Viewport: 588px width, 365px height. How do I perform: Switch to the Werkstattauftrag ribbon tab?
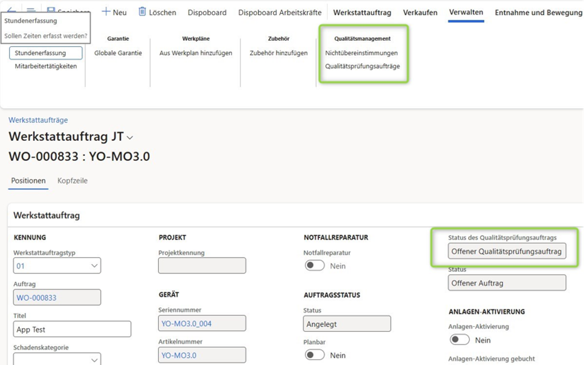click(362, 12)
